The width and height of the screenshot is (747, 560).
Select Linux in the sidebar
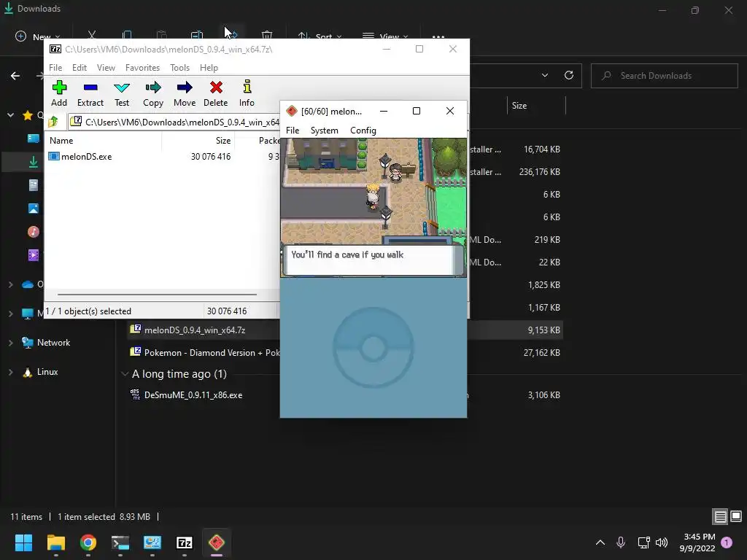click(x=47, y=372)
